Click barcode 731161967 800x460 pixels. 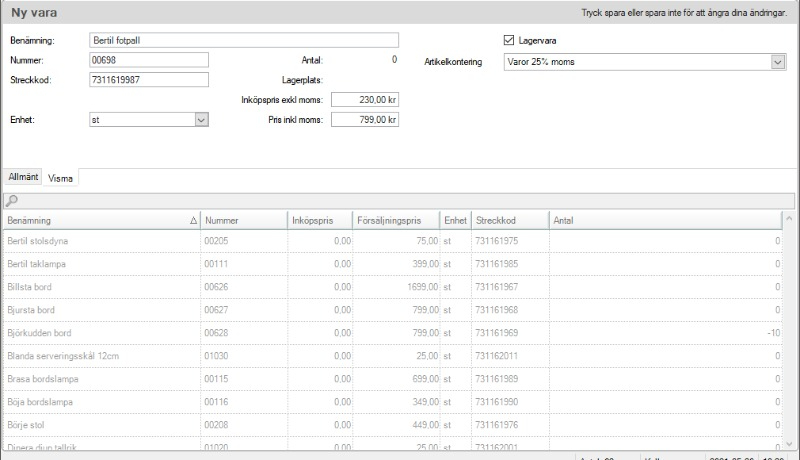[x=496, y=287]
